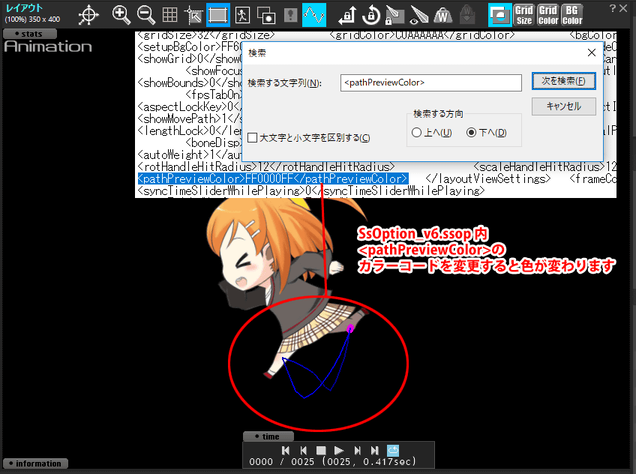
Task: Step forward one frame
Action: (x=357, y=450)
